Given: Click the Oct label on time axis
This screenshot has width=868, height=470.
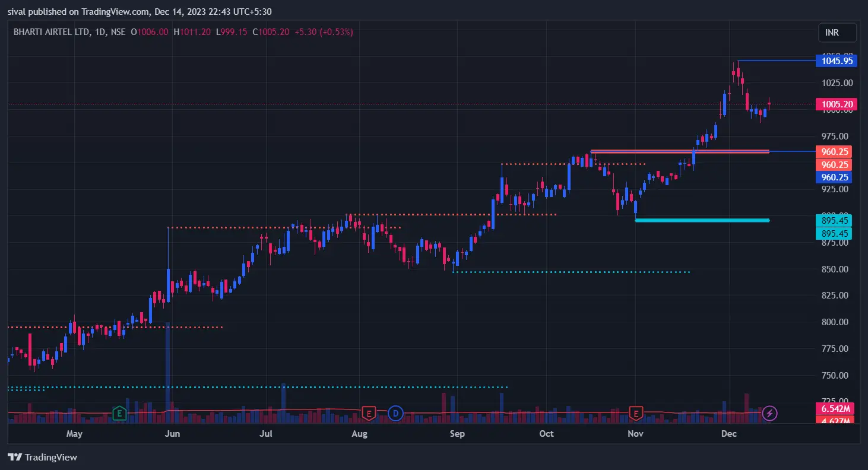Looking at the screenshot, I should (x=546, y=434).
